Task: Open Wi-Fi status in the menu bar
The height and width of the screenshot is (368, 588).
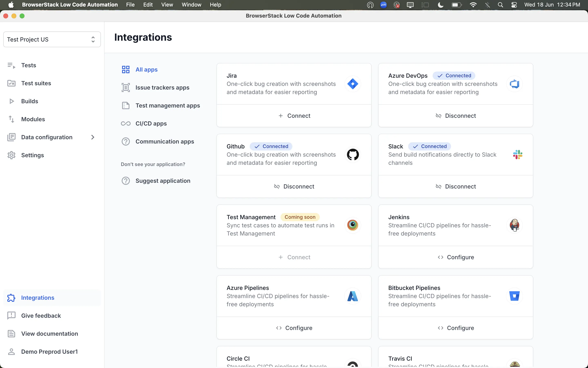Action: pos(473,5)
